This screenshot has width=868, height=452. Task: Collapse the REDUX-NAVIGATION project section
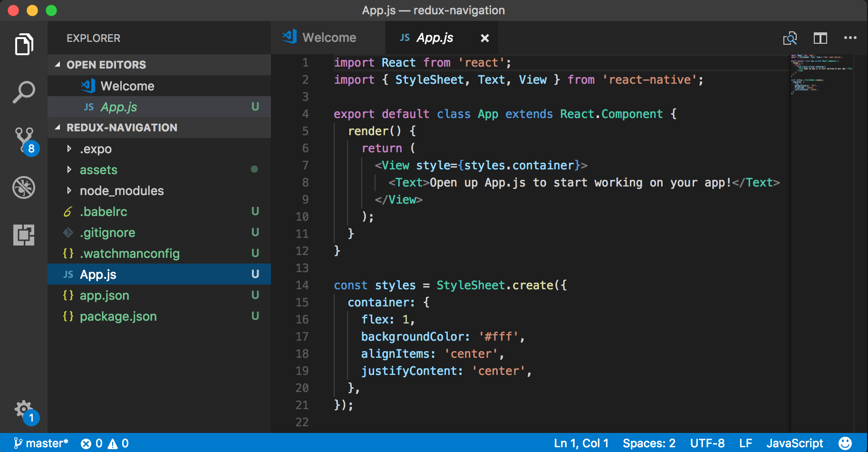(122, 128)
